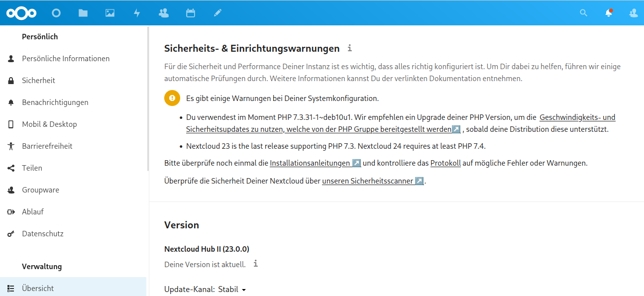Image resolution: width=644 pixels, height=296 pixels.
Task: Open the Calendar app icon
Action: pos(191,13)
